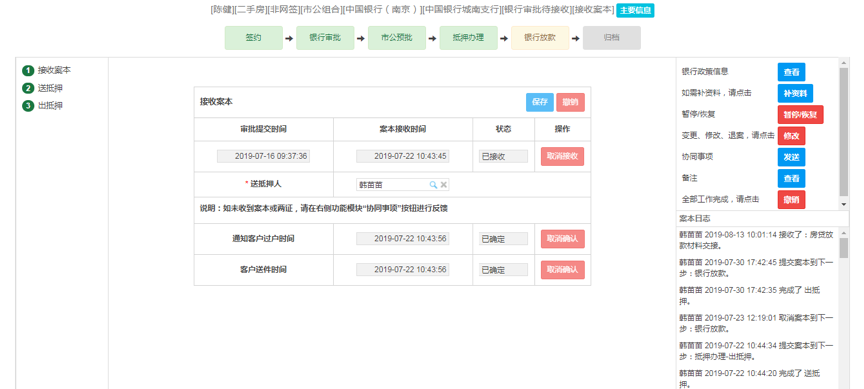Click 查看 next to 备注
864x389 pixels.
[791, 179]
